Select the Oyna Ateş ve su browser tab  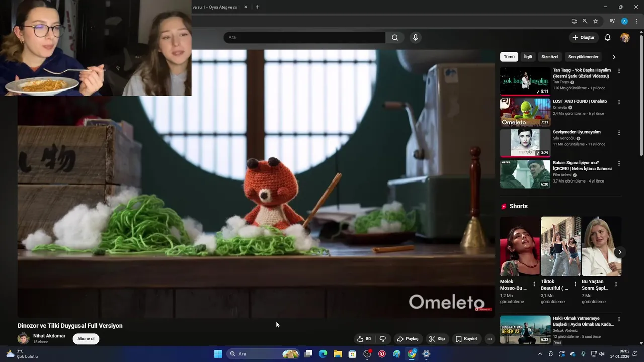coord(216,7)
